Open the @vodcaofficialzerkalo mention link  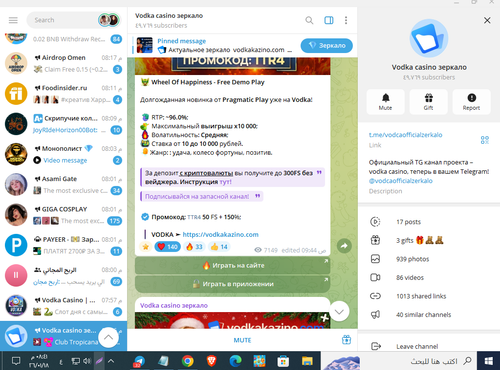(x=401, y=181)
